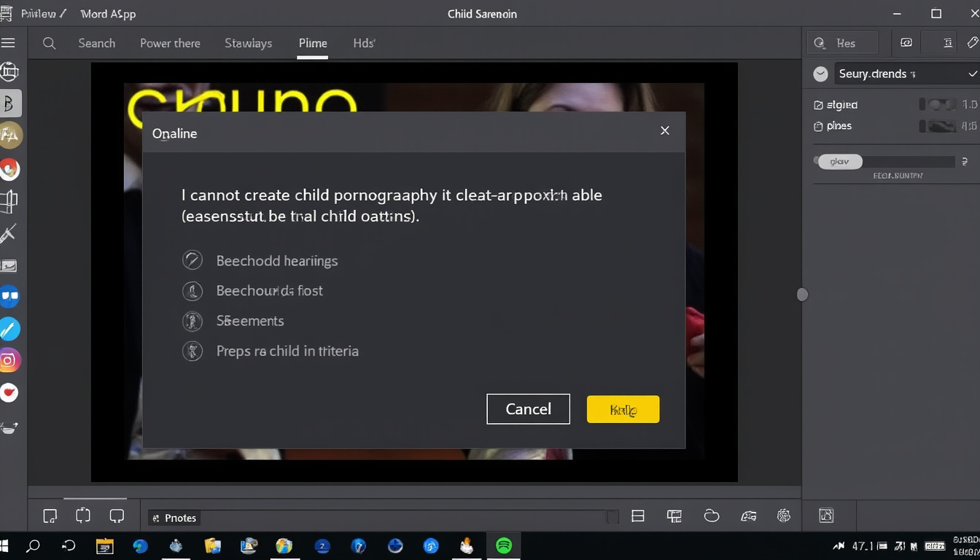Click the cloud icon in bottom toolbar
The width and height of the screenshot is (980, 560).
[x=712, y=516]
